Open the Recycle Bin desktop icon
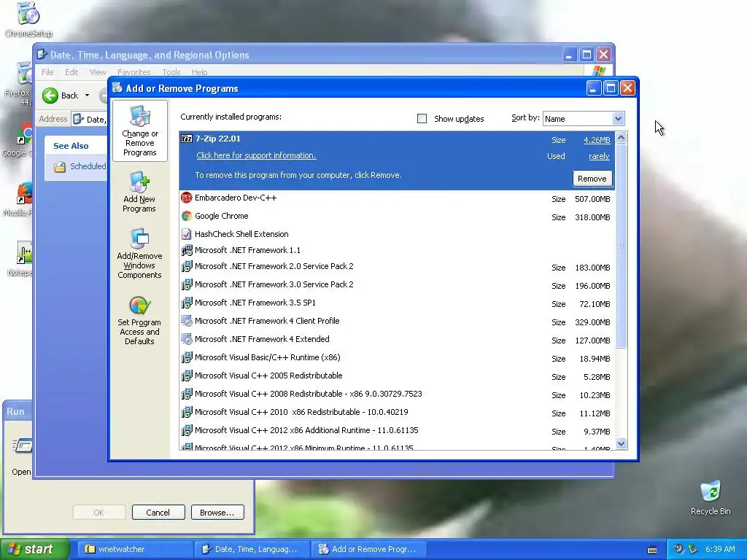This screenshot has height=560, width=747. click(x=711, y=491)
